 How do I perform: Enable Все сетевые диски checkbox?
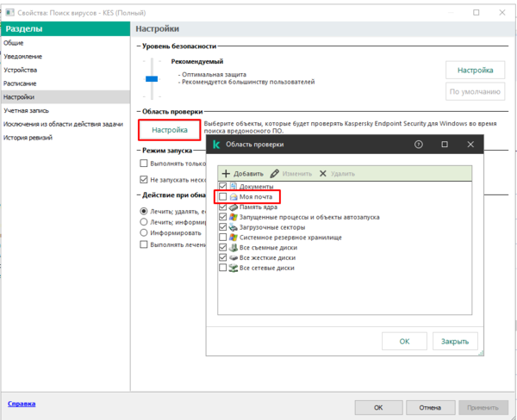click(223, 268)
